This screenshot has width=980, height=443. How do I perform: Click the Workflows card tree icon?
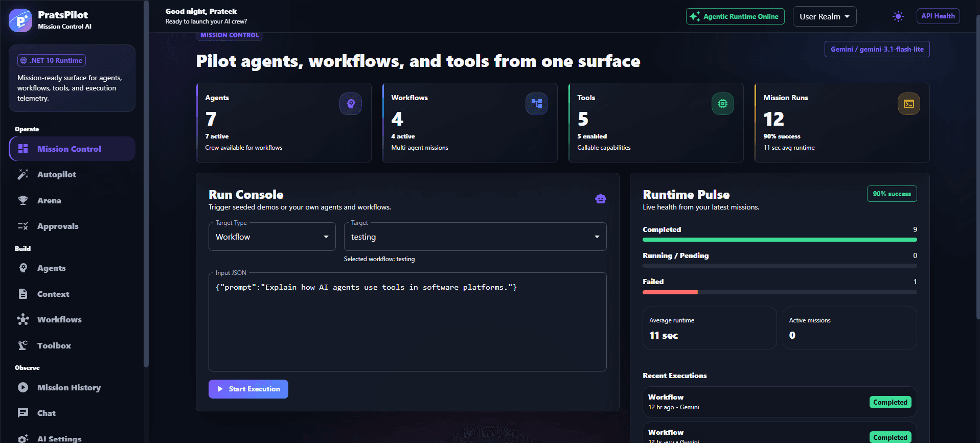(537, 104)
